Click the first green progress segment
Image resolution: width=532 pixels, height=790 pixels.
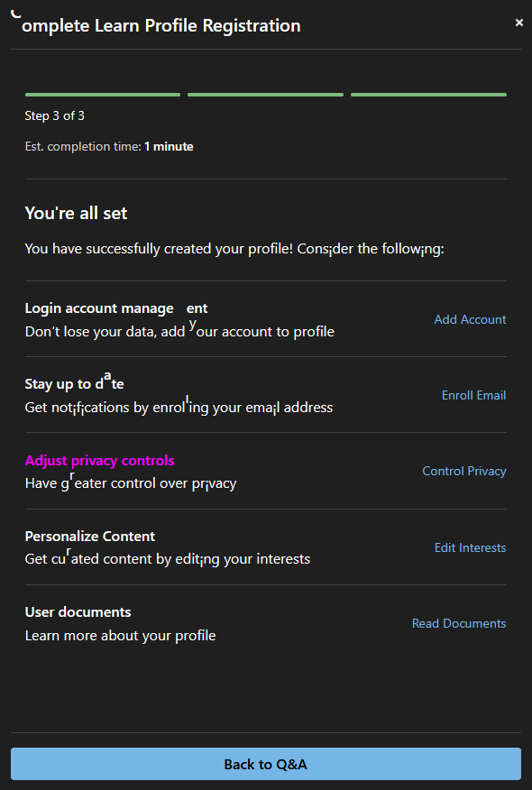102,94
